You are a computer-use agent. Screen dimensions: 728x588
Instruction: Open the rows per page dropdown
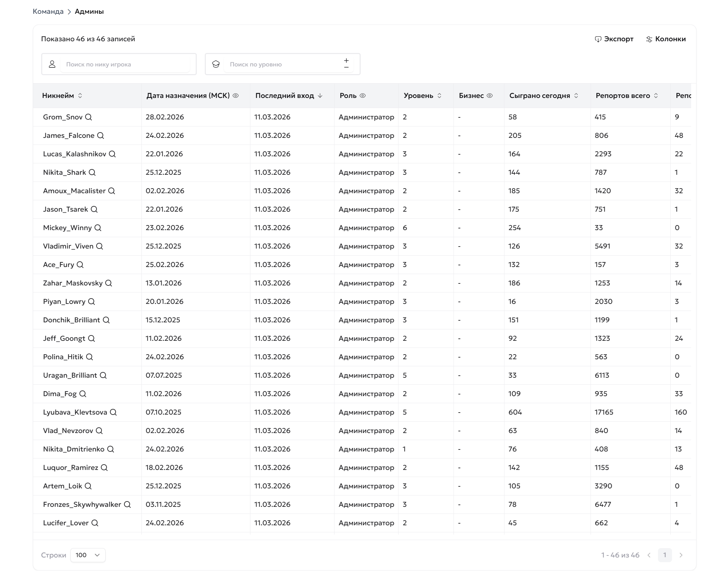tap(88, 555)
